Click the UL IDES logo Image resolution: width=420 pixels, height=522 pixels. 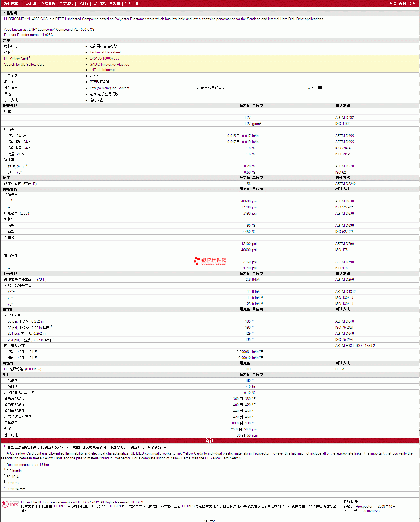pyautogui.click(x=10, y=504)
